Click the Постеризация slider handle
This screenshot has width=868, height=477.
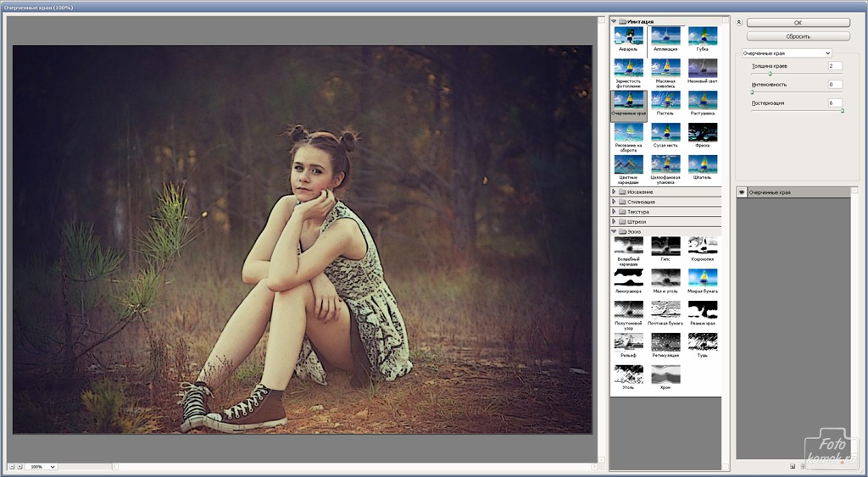842,110
